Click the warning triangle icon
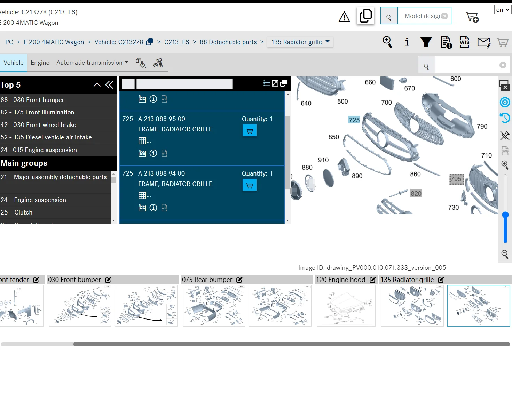 pyautogui.click(x=344, y=17)
